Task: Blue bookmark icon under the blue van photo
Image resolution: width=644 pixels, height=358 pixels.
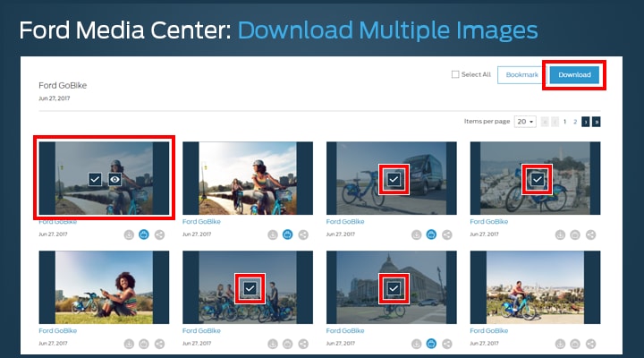Action: tap(431, 234)
